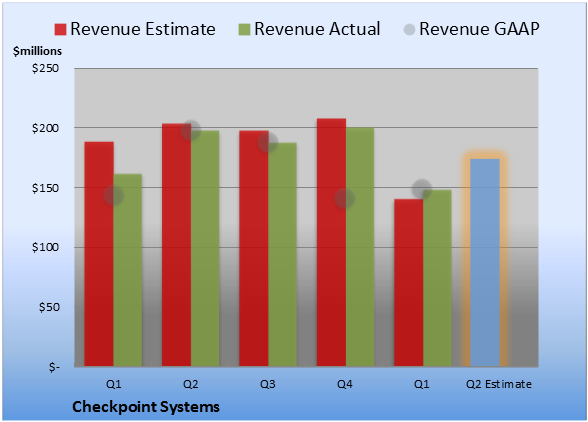Click the '$-' y-axis baseline label
This screenshot has height=422, width=588.
(x=54, y=367)
